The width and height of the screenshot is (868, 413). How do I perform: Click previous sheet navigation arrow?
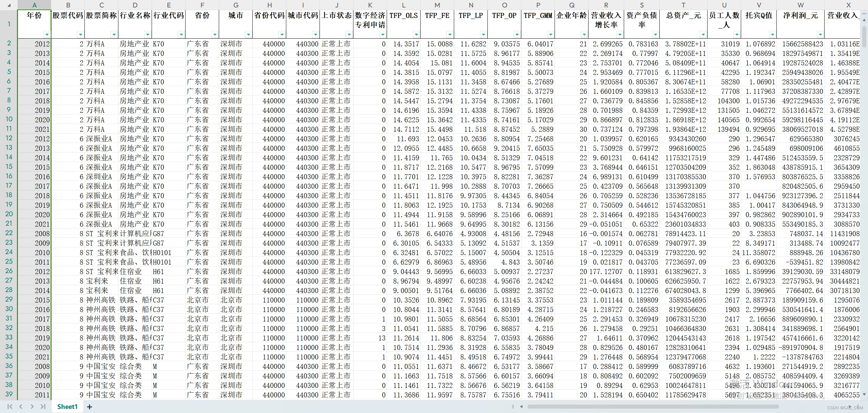point(21,407)
